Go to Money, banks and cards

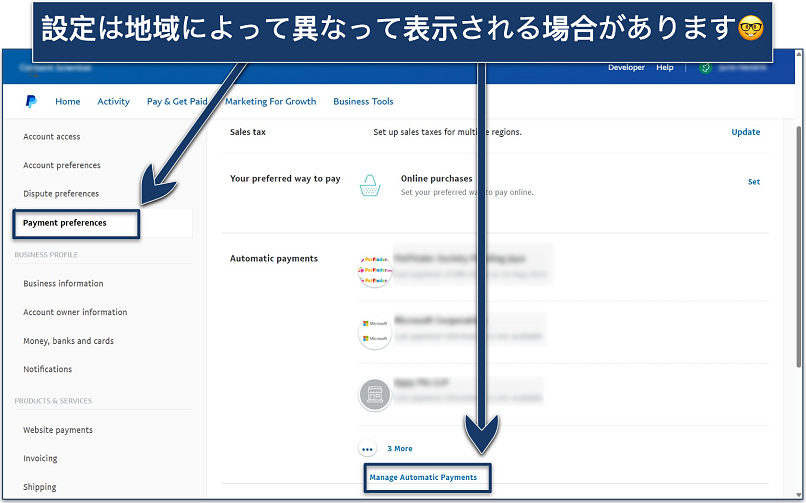[68, 341]
